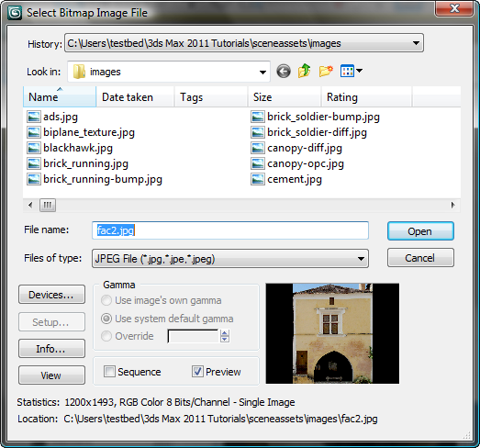Viewport: 480px width, 448px height.
Task: Click the Back navigation arrow icon
Action: (x=284, y=72)
